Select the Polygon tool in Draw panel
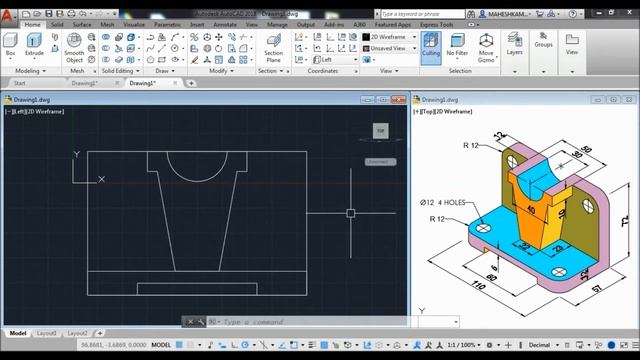Image resolution: width=640 pixels, height=360 pixels. click(150, 60)
